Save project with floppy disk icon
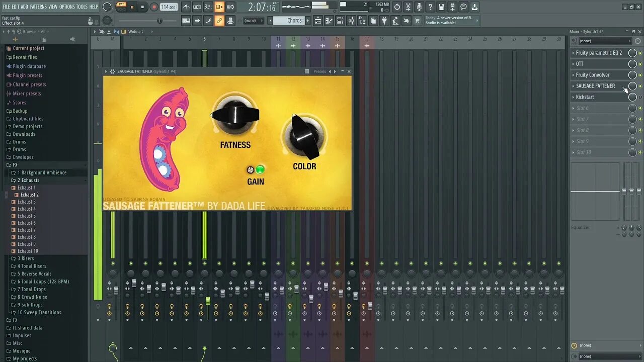 pos(441,7)
